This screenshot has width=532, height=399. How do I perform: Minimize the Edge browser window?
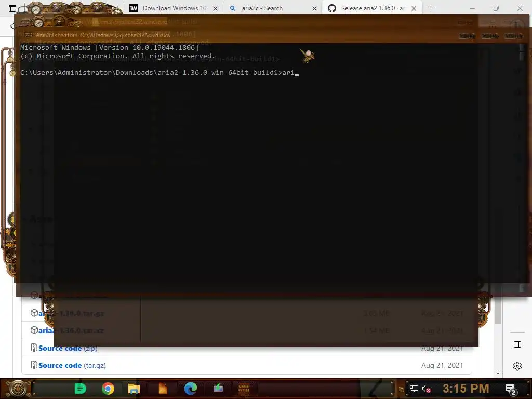pos(472,8)
